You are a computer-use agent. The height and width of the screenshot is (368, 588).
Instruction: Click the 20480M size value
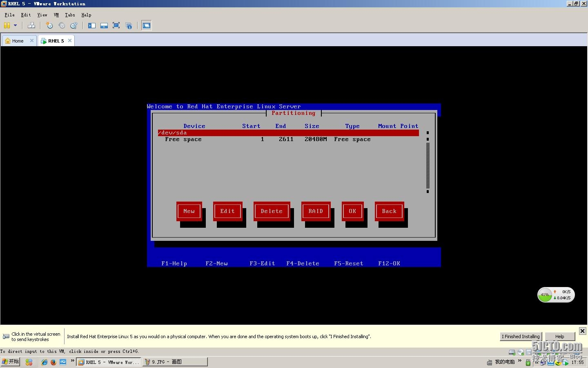point(316,139)
